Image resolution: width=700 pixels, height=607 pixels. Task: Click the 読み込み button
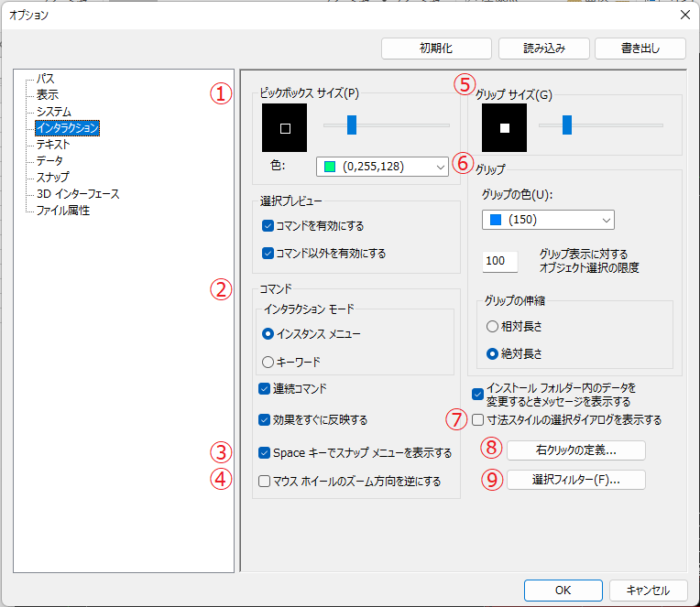[x=543, y=49]
